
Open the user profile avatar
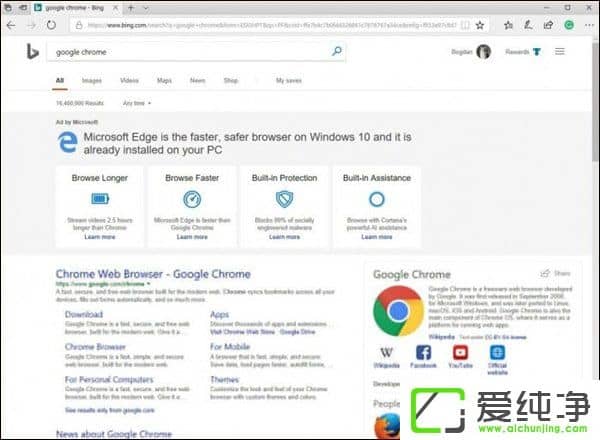(x=484, y=52)
